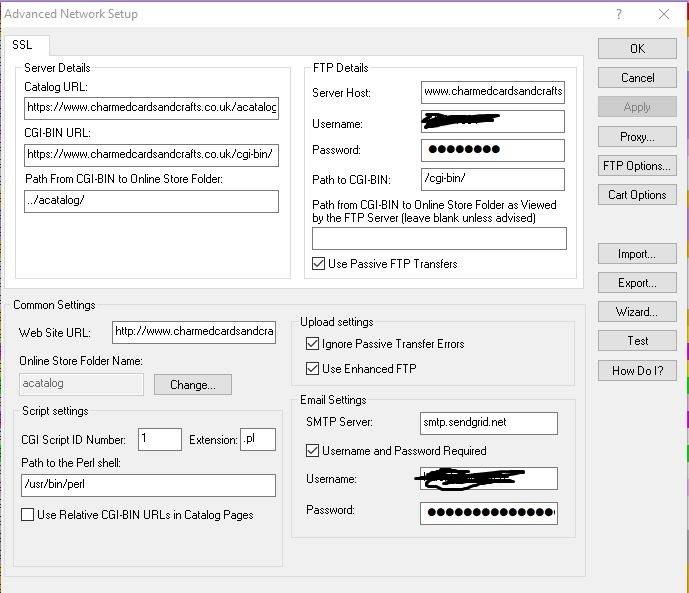Click the help question mark icon
The image size is (689, 593).
pyautogui.click(x=619, y=14)
